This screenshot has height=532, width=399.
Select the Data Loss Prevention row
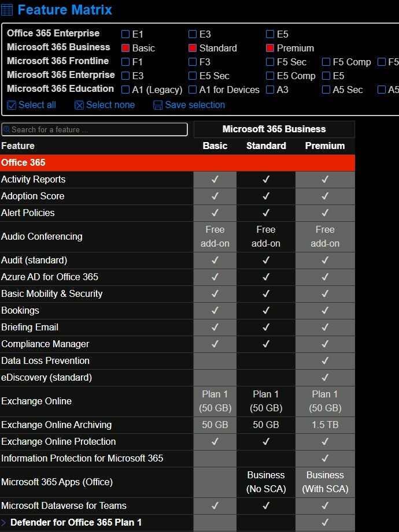coord(46,360)
